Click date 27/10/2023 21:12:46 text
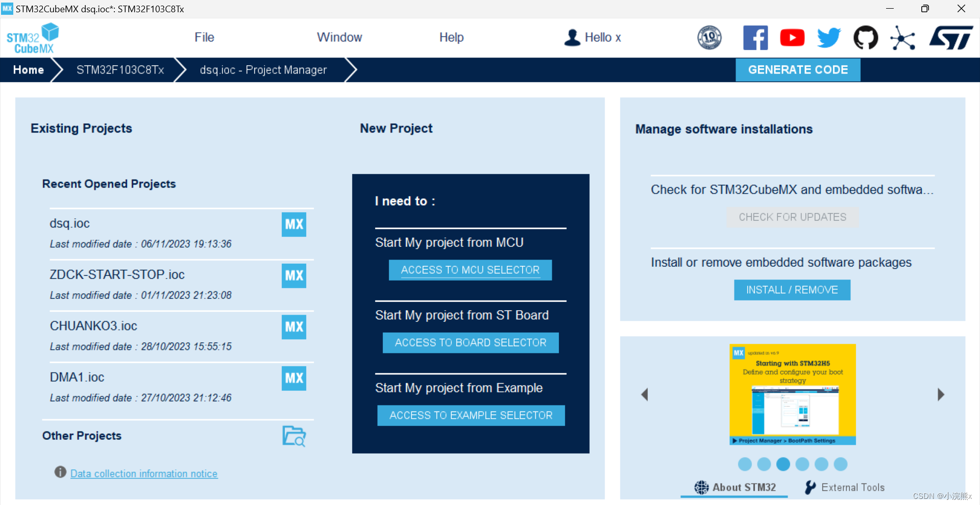This screenshot has width=980, height=505. [x=186, y=398]
